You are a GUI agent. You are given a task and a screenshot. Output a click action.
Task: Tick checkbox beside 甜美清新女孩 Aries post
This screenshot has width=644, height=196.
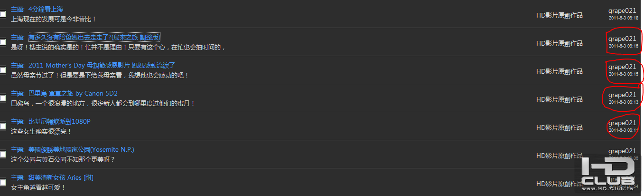[x=3, y=183]
